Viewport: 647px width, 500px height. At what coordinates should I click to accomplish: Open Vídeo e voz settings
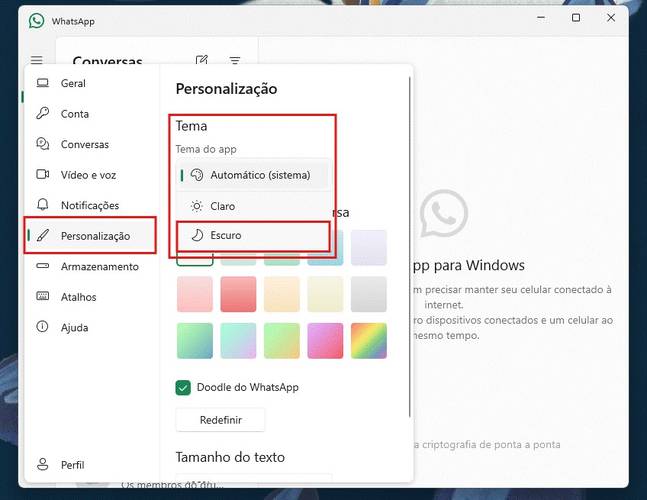pyautogui.click(x=90, y=175)
